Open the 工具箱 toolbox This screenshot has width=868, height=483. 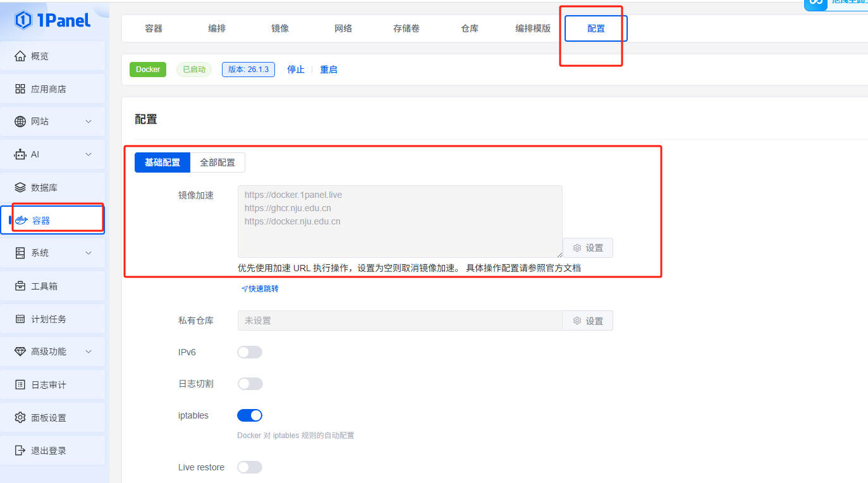(x=39, y=285)
